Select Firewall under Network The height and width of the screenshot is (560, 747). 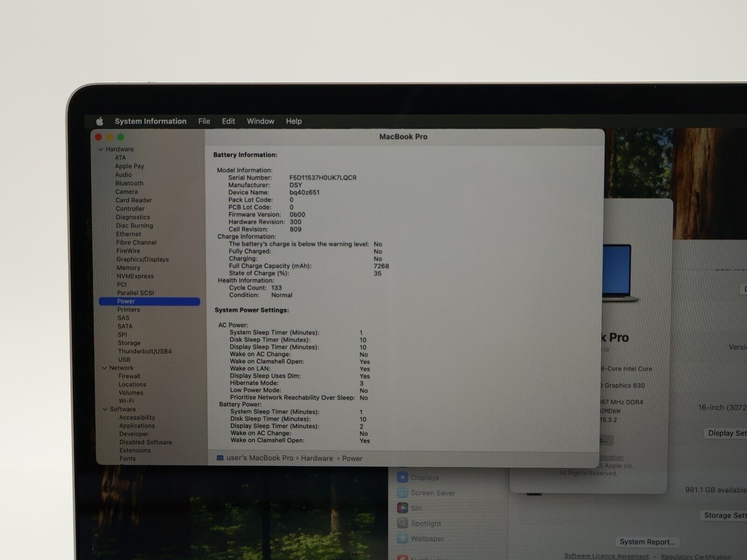[x=129, y=376]
